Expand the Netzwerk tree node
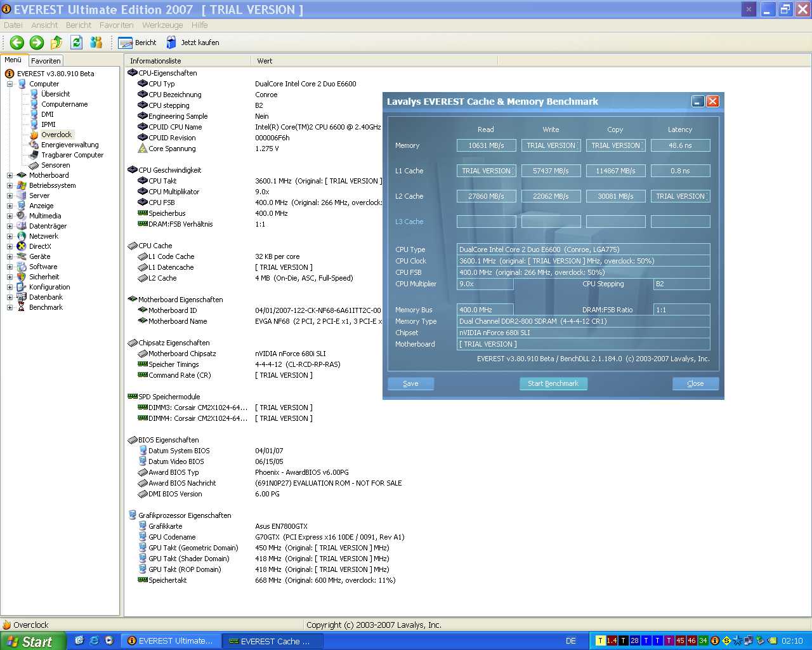Viewport: 812px width, 650px height. coord(10,236)
